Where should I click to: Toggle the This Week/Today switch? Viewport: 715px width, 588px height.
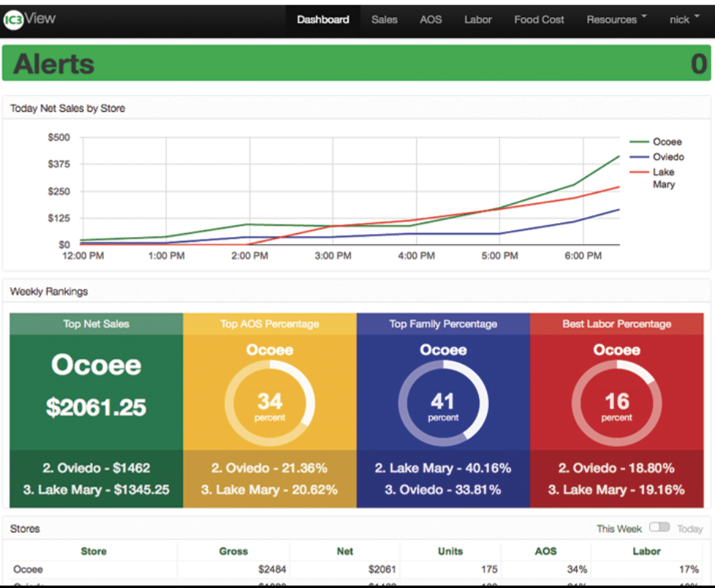point(659,527)
